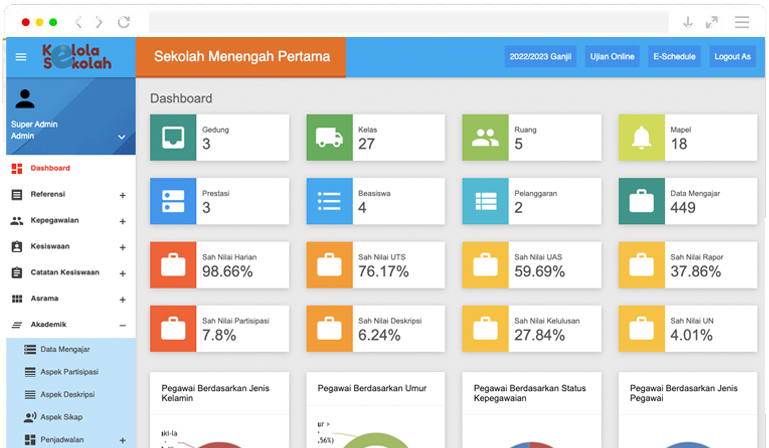Click the Pegawai Berdasarkan Umur chart card title
Screen dimensions: 769x448
(372, 388)
